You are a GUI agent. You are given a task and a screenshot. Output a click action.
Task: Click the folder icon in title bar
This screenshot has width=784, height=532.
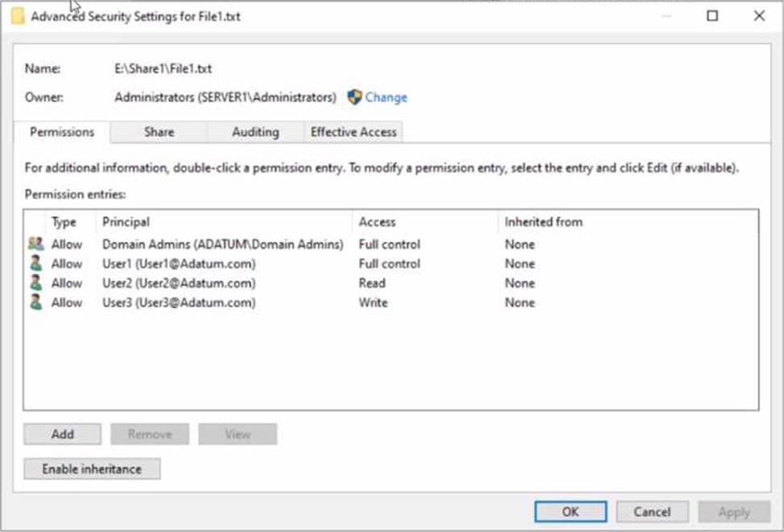click(18, 16)
